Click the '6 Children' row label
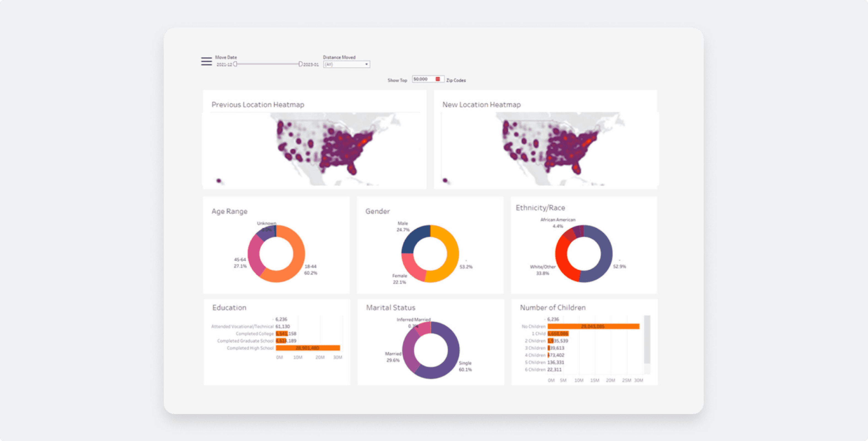The height and width of the screenshot is (441, 868). tap(535, 370)
